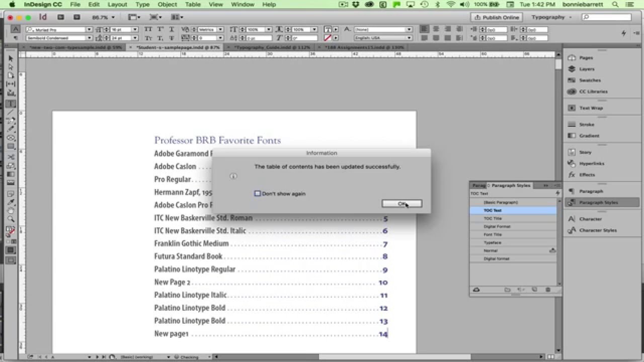The image size is (644, 362).
Task: Toggle the Superscript button
Action: [160, 30]
